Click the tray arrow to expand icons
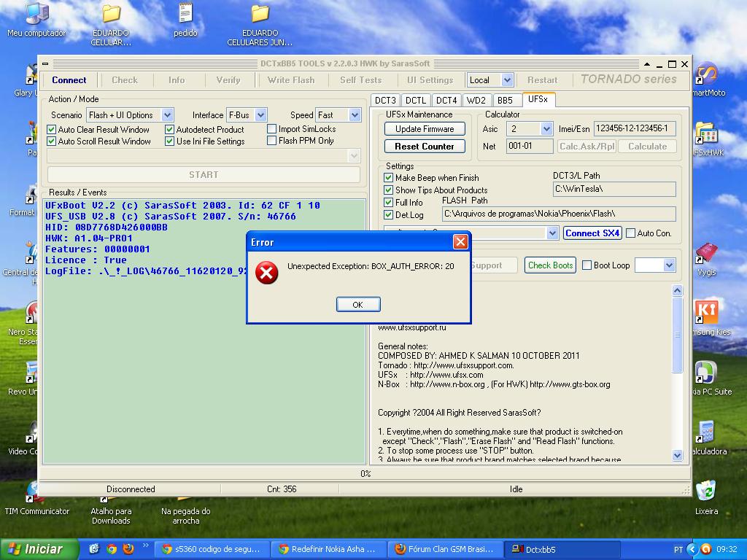The width and height of the screenshot is (747, 560). click(692, 549)
